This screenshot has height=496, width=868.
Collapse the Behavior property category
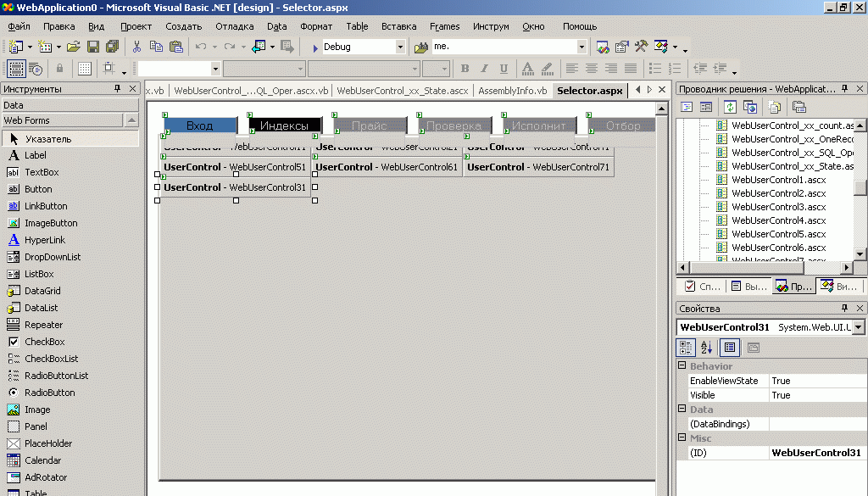(x=682, y=365)
